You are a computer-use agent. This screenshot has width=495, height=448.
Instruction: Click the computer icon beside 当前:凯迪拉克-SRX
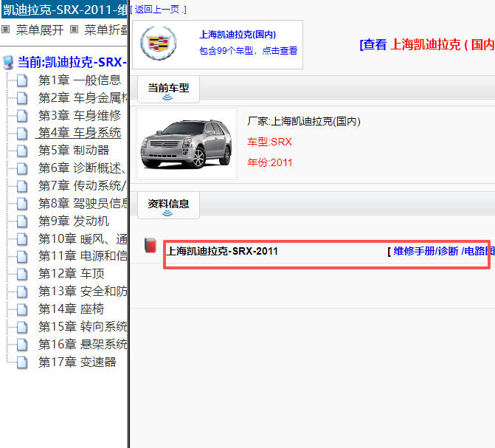pyautogui.click(x=8, y=62)
